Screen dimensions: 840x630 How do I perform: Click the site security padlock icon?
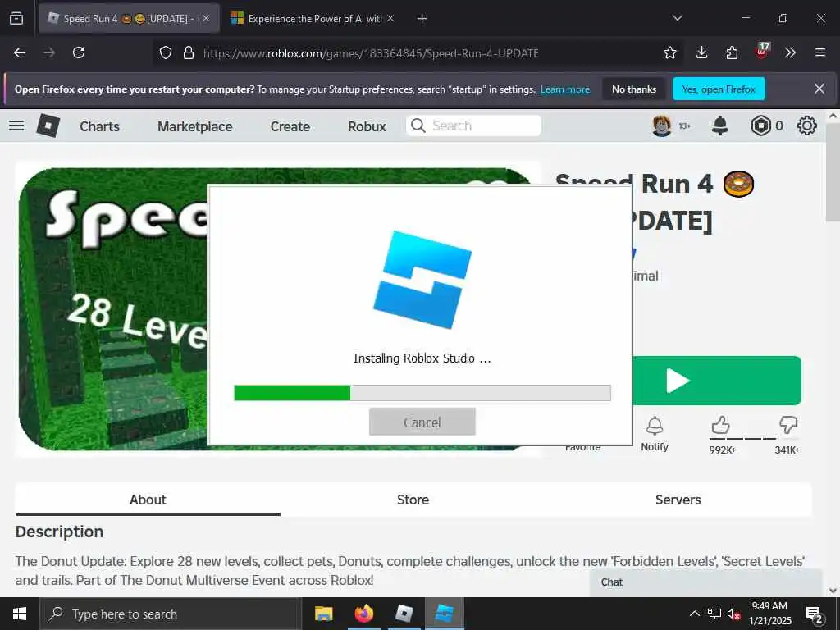(189, 52)
